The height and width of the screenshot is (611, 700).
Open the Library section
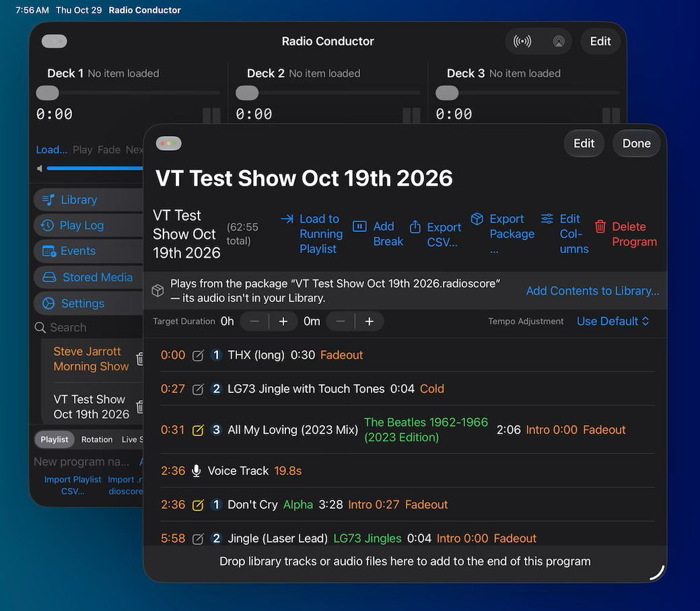coord(88,199)
